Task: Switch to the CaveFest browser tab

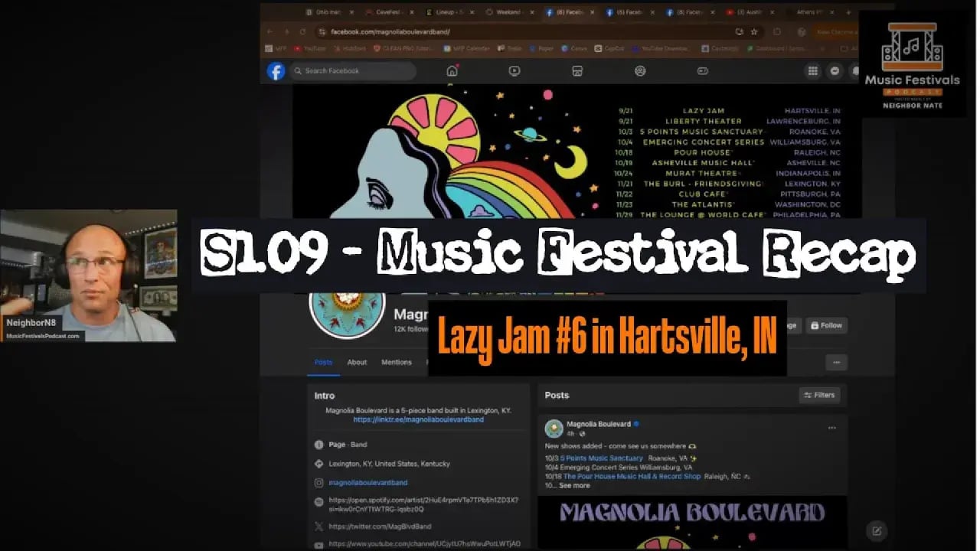Action: 389,12
